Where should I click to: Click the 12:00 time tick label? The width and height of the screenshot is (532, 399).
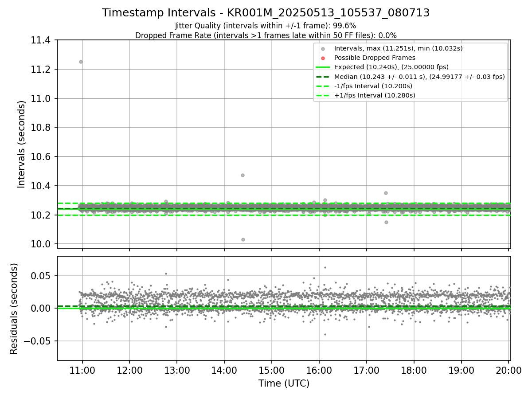click(x=129, y=370)
